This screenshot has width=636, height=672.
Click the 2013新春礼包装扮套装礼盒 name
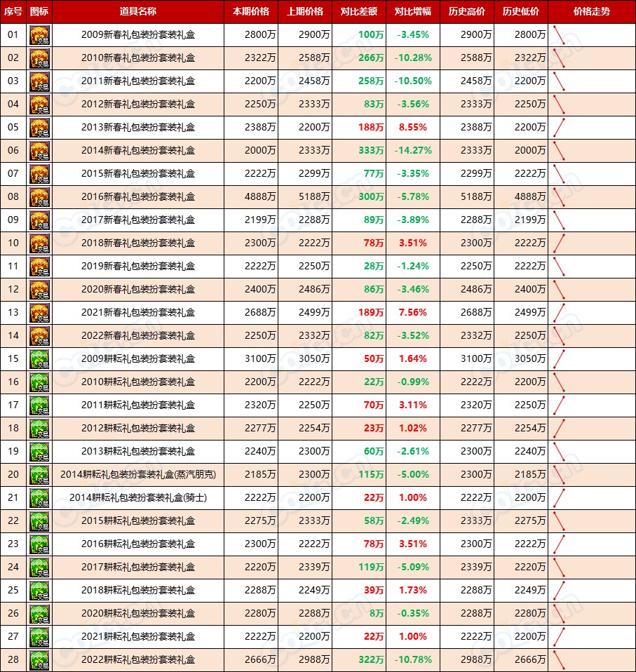pos(138,128)
